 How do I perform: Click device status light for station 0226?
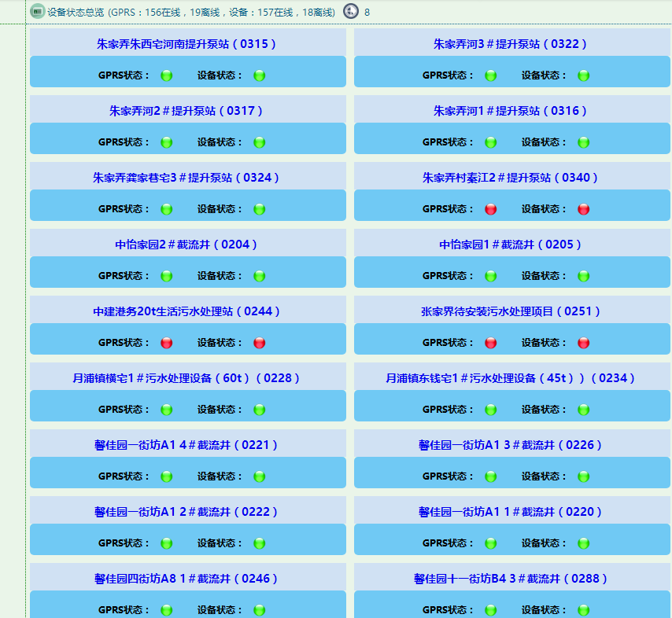(583, 476)
